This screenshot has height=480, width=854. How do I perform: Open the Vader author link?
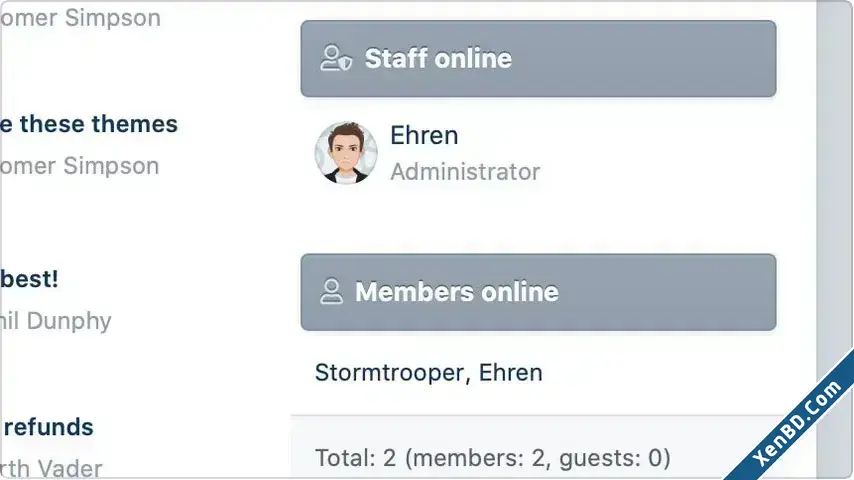coord(51,468)
